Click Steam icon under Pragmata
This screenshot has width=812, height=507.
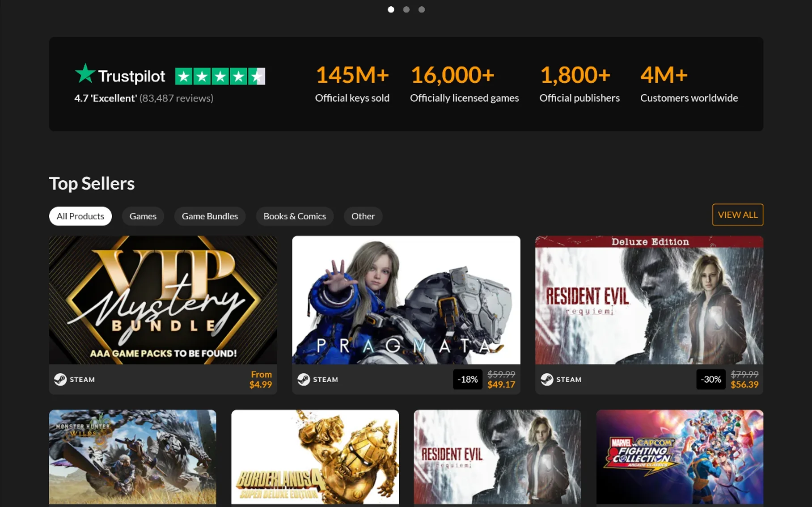[304, 379]
